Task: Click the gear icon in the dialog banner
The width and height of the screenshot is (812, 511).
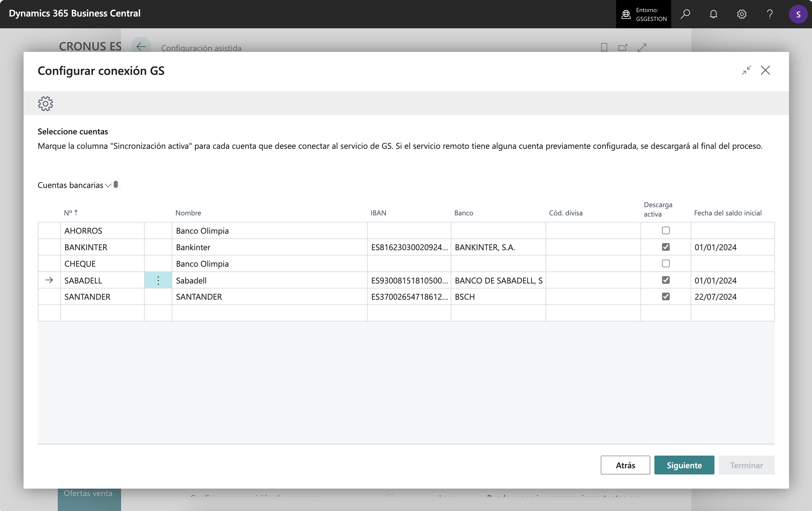Action: click(x=46, y=103)
